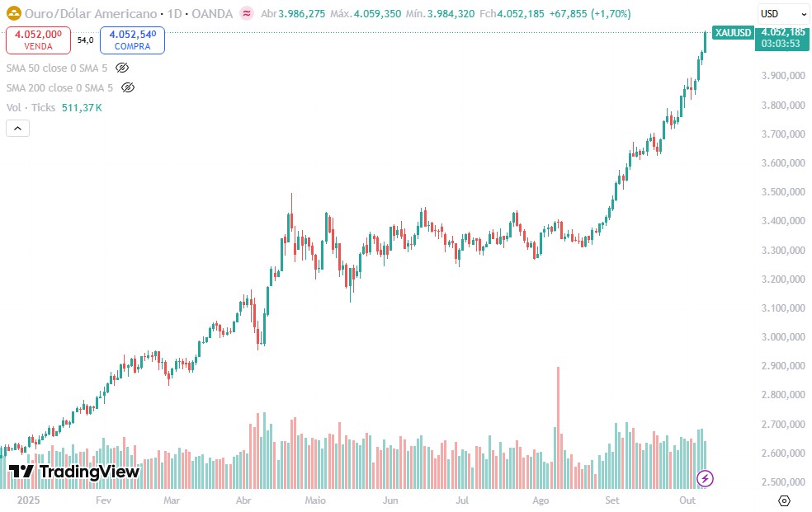Select the SMA 50 close indicator label
The height and width of the screenshot is (512, 812).
click(57, 68)
